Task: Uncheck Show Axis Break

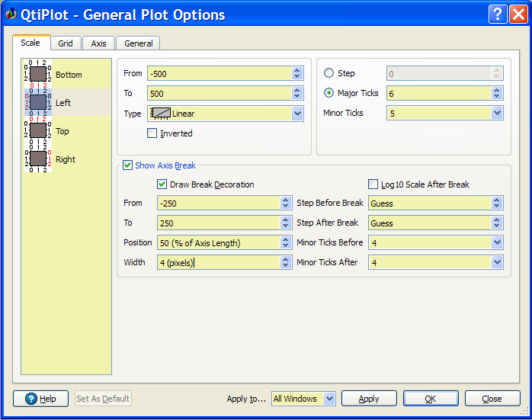Action: (127, 165)
